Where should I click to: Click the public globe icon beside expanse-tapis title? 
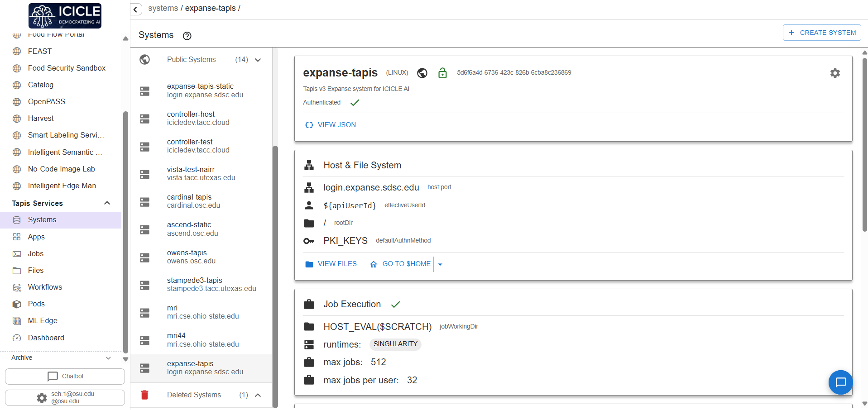pos(422,73)
